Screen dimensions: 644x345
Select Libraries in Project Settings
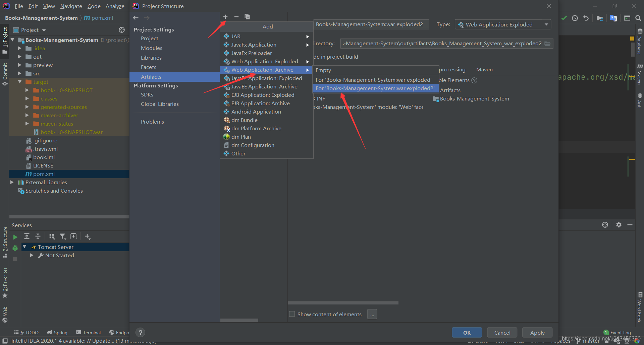point(151,58)
